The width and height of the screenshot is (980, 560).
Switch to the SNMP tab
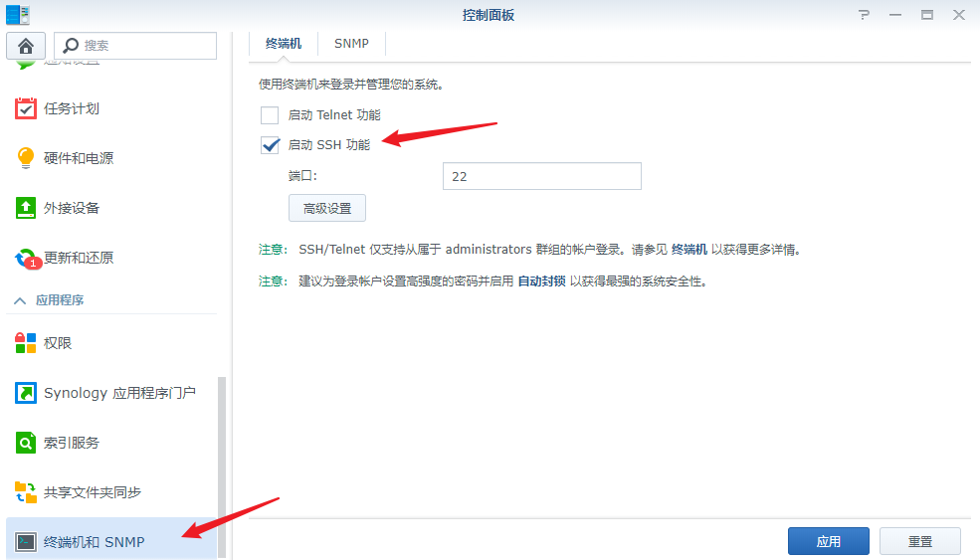[351, 43]
